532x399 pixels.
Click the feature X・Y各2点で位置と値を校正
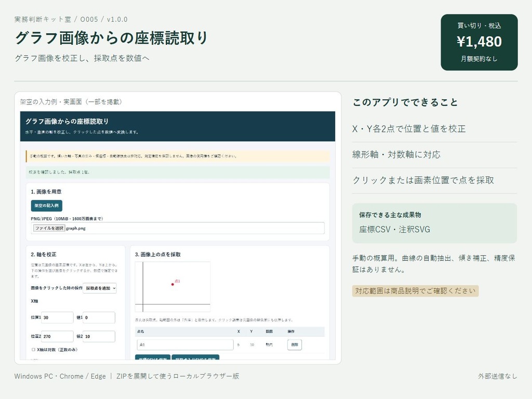[x=409, y=129]
